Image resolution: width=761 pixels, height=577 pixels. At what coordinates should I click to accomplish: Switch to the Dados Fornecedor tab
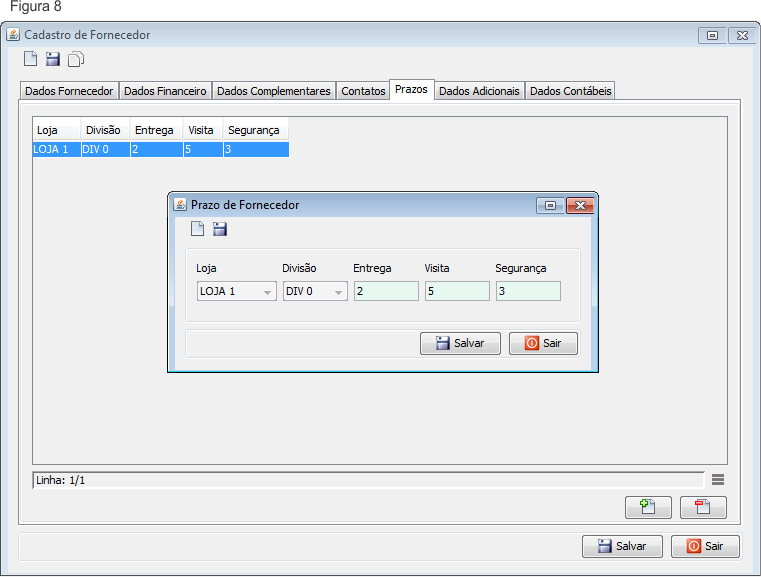pyautogui.click(x=69, y=91)
